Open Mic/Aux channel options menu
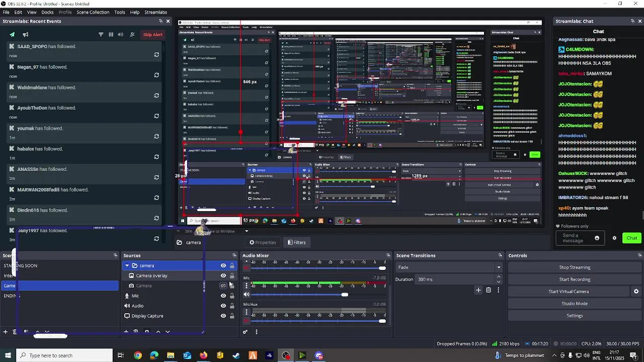Screen dimensions: 644x362 pyautogui.click(x=247, y=312)
